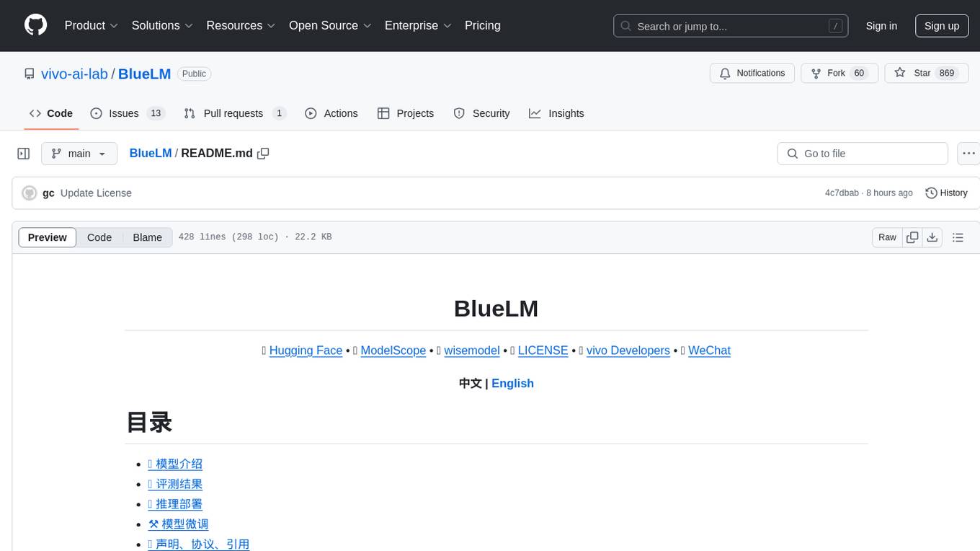This screenshot has height=551, width=980.
Task: Switch to the Security tab
Action: 482,113
